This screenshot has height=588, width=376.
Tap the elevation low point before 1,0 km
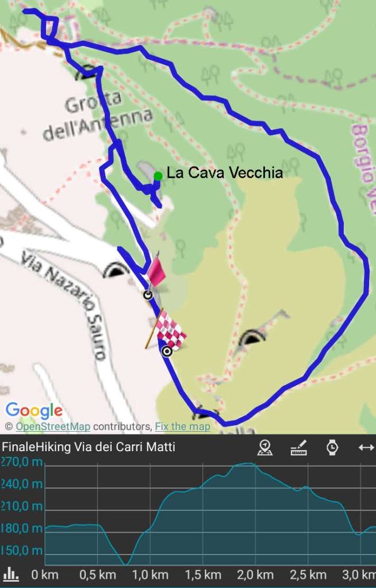tap(126, 563)
